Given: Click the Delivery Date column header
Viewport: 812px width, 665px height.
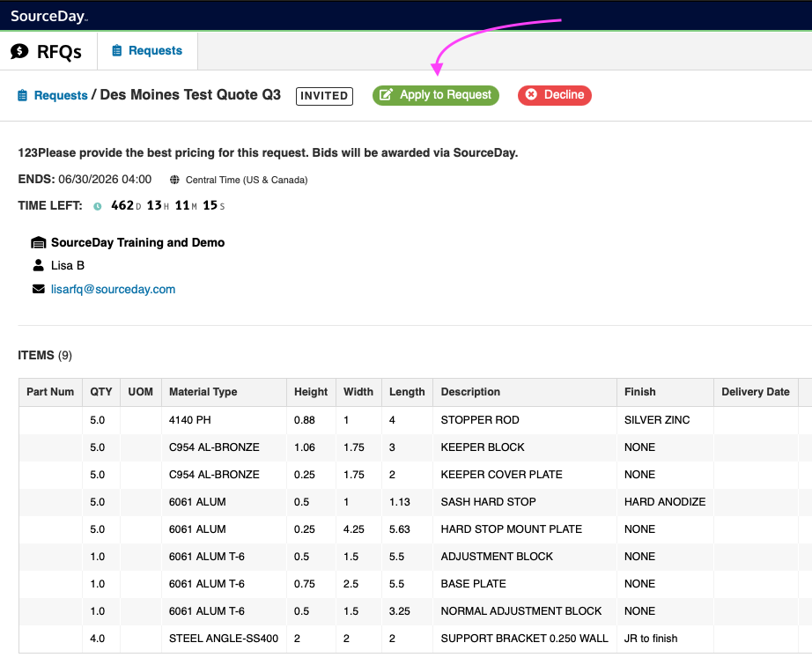Looking at the screenshot, I should [x=756, y=392].
